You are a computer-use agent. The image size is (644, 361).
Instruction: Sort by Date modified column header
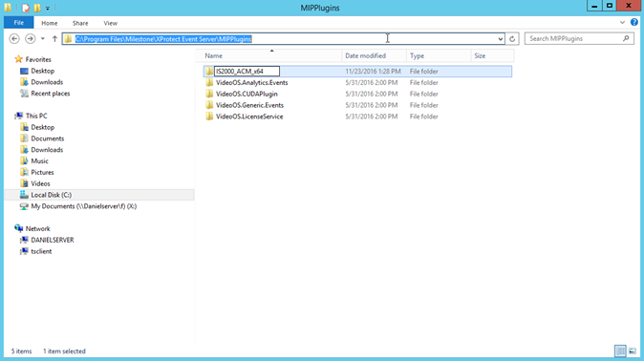coord(374,55)
